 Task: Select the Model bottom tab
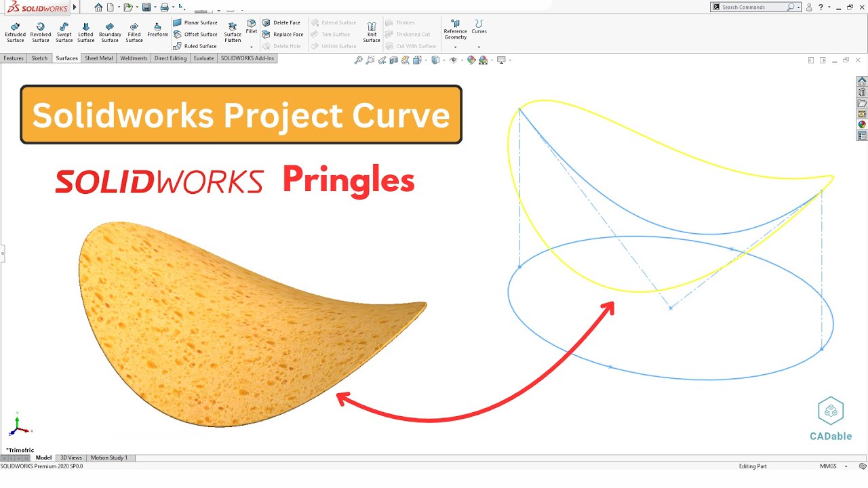[x=43, y=458]
